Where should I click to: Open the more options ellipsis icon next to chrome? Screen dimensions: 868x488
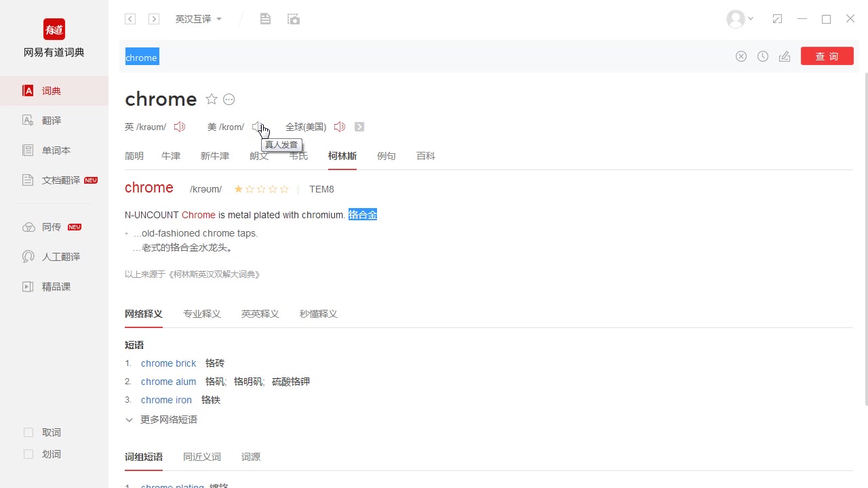pyautogui.click(x=229, y=100)
